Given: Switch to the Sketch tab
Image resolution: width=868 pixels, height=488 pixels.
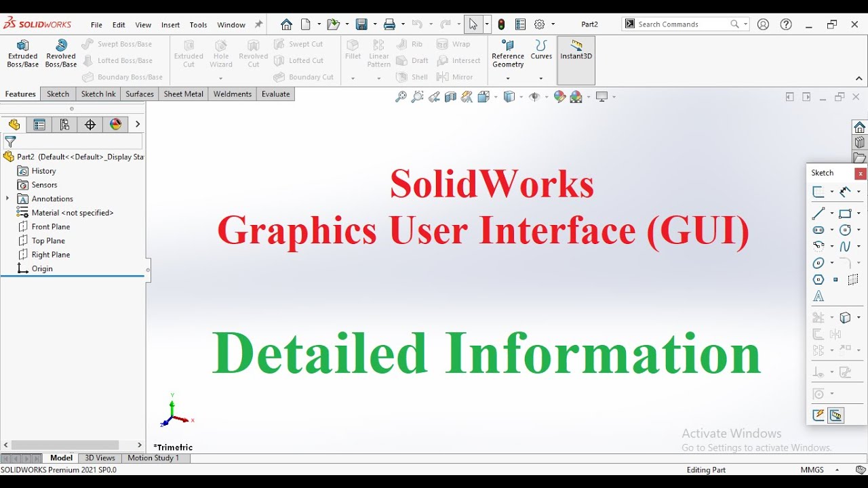Looking at the screenshot, I should click(x=58, y=94).
